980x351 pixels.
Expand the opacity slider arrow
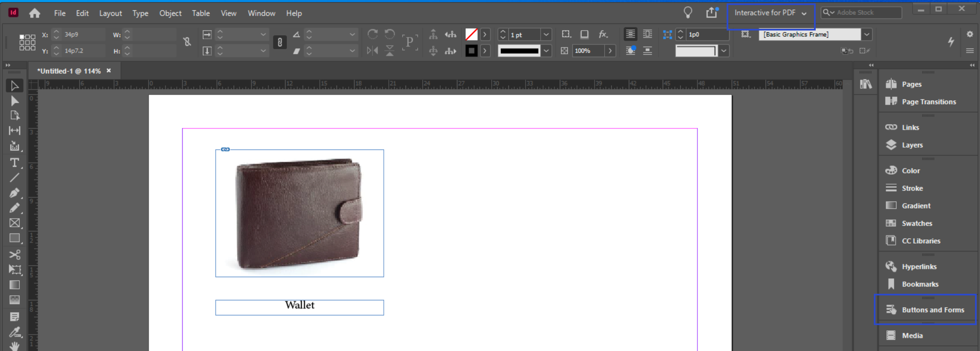tap(610, 51)
